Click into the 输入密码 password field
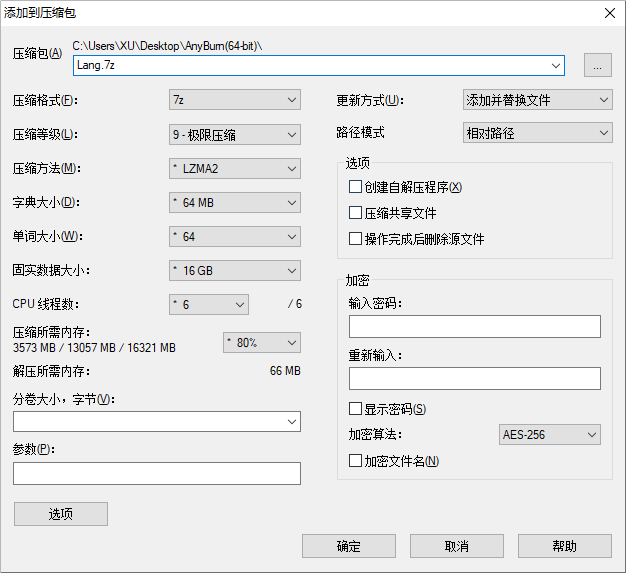The width and height of the screenshot is (626, 573). point(475,327)
